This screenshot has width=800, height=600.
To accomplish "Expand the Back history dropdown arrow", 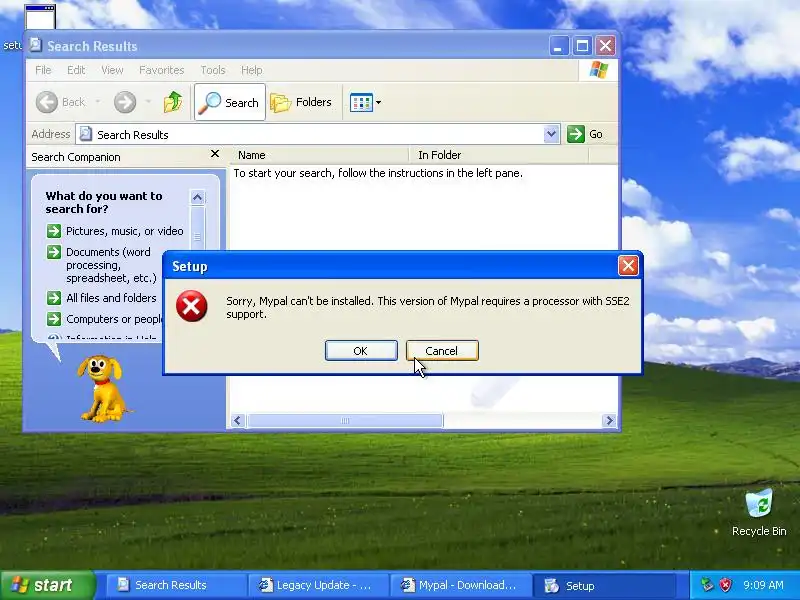I will click(97, 102).
